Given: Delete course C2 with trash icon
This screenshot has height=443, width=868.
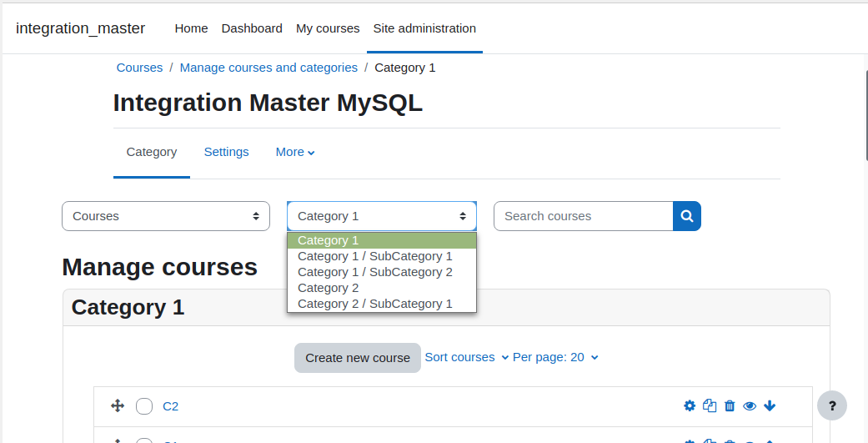Looking at the screenshot, I should tap(730, 406).
